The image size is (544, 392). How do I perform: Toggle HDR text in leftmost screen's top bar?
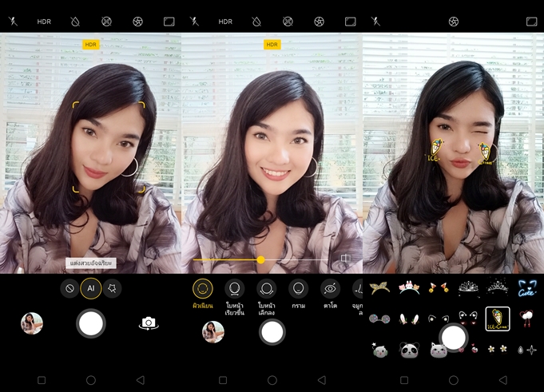pyautogui.click(x=44, y=22)
